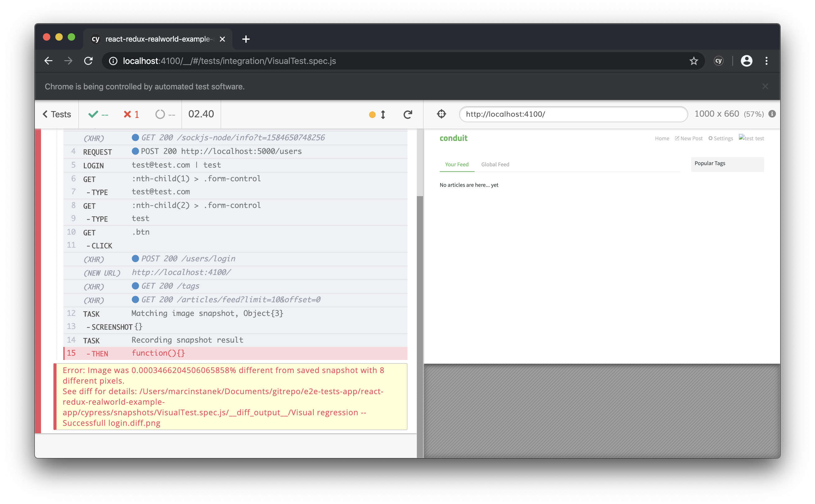Select the Your Feed tab
Screen dimensions: 815x504
[456, 164]
